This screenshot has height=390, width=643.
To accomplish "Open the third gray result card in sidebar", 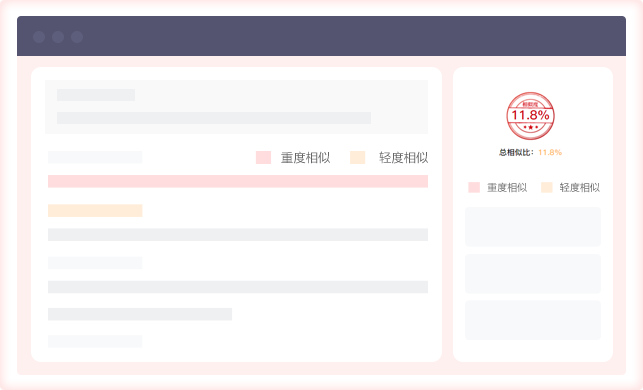I will [x=533, y=320].
